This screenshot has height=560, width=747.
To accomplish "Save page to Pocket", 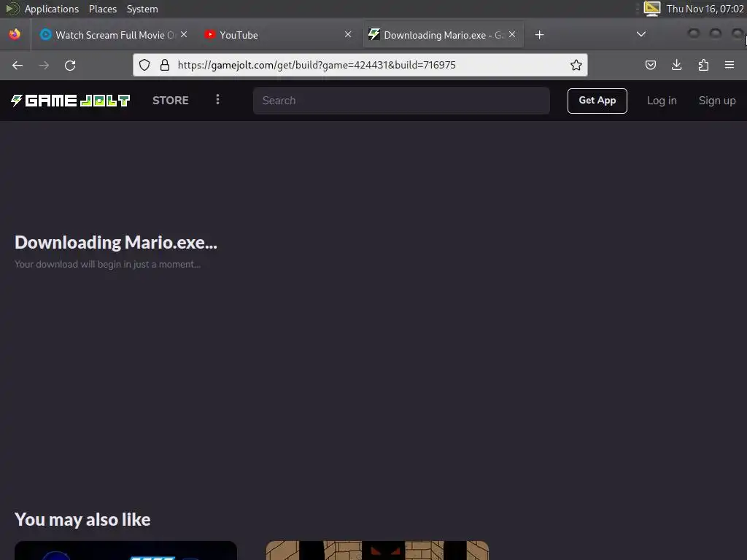I will tap(650, 65).
